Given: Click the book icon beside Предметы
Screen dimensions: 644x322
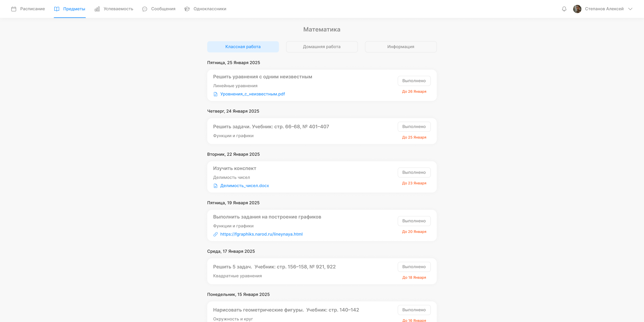Looking at the screenshot, I should [57, 9].
